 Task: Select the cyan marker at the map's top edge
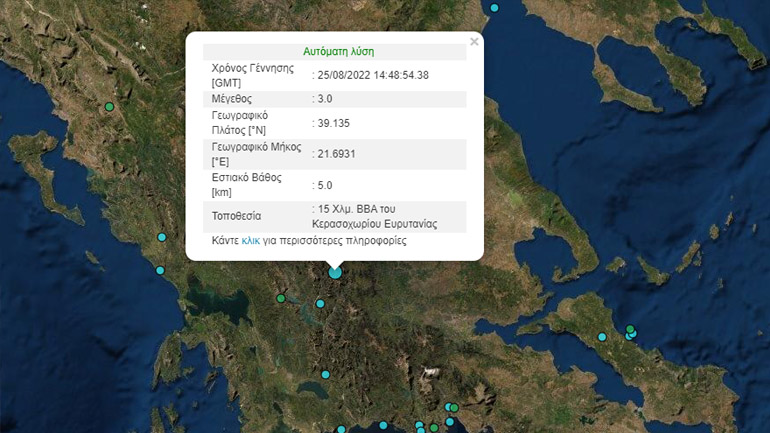click(495, 8)
